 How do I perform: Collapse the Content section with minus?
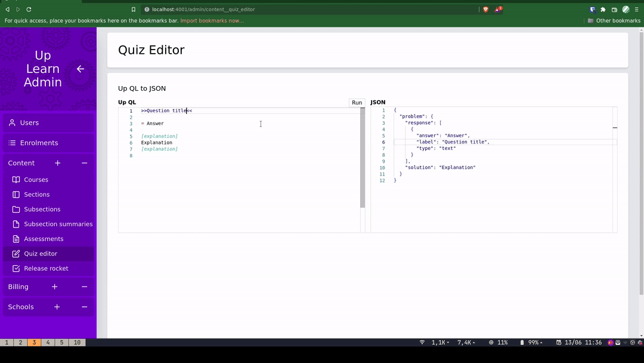point(84,163)
